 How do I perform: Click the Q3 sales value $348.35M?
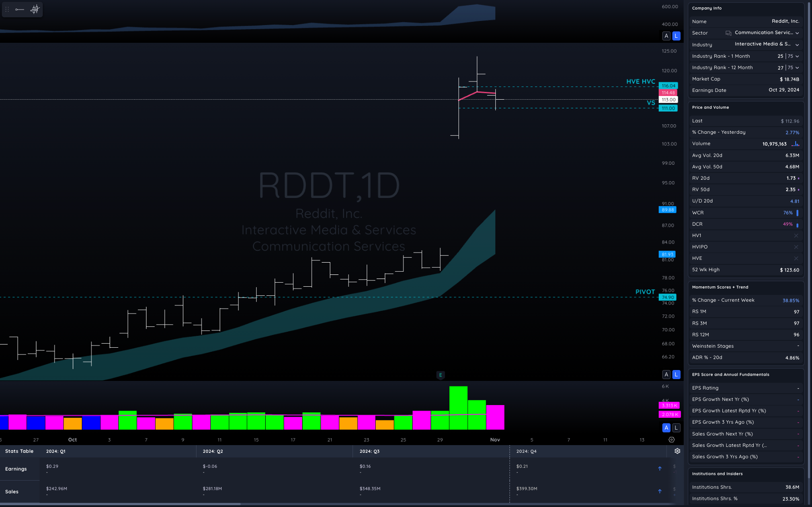370,489
